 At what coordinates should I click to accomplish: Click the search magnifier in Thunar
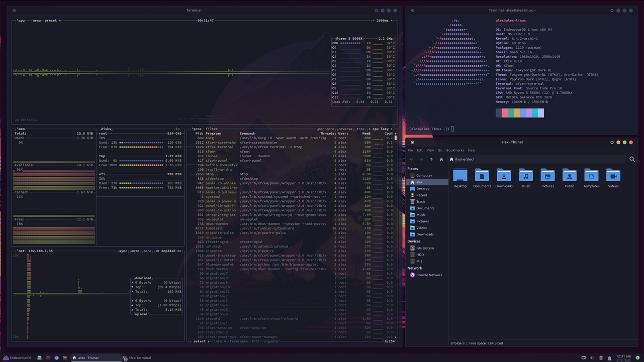click(x=632, y=159)
